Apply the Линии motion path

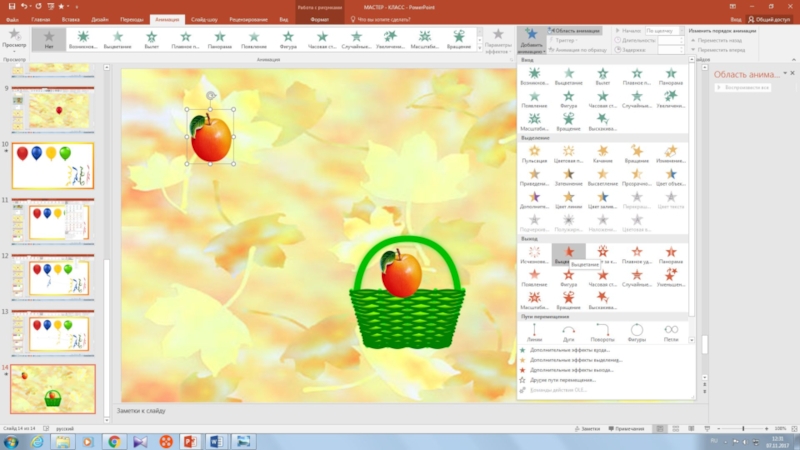(533, 332)
